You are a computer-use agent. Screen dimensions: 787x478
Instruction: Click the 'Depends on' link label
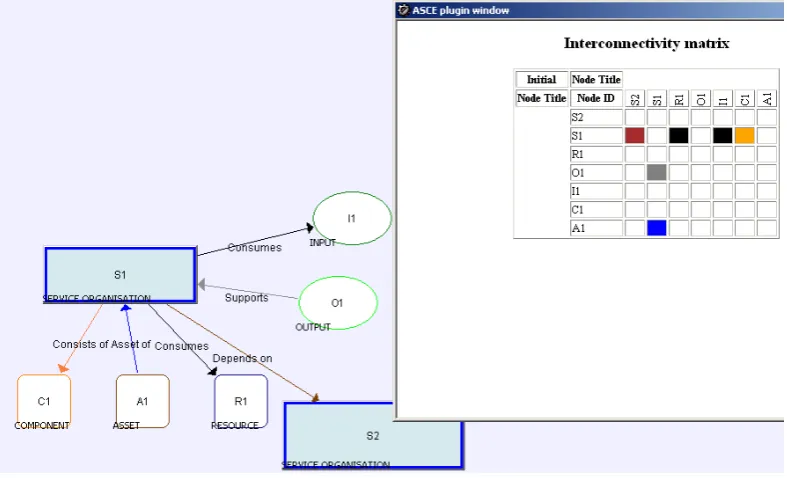tap(242, 358)
